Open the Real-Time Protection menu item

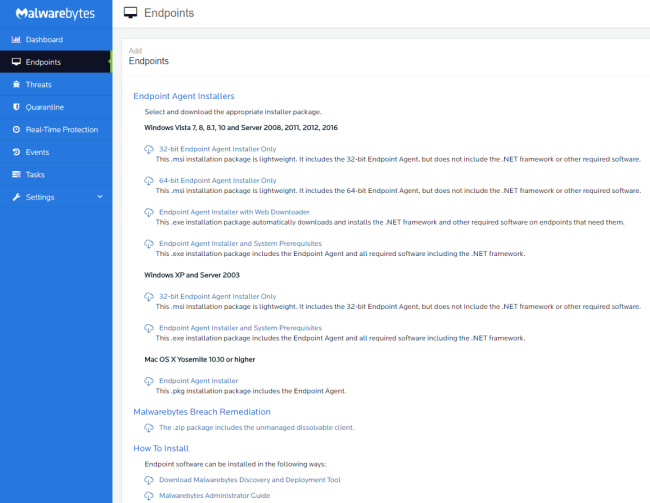click(x=56, y=129)
